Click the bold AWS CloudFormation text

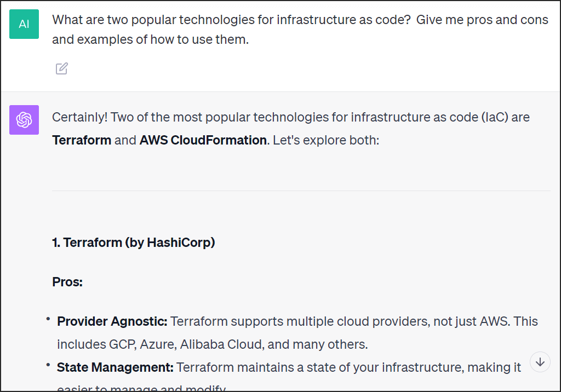click(203, 140)
